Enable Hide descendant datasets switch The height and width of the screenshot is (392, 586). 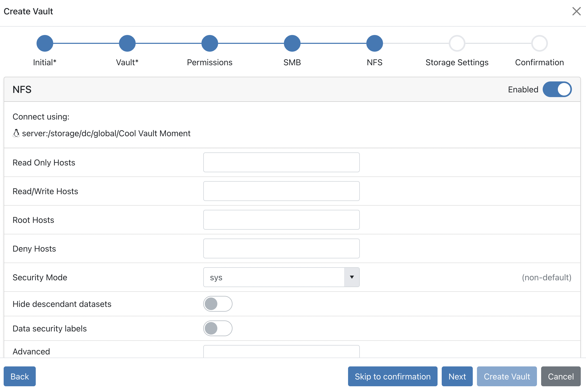coord(218,304)
